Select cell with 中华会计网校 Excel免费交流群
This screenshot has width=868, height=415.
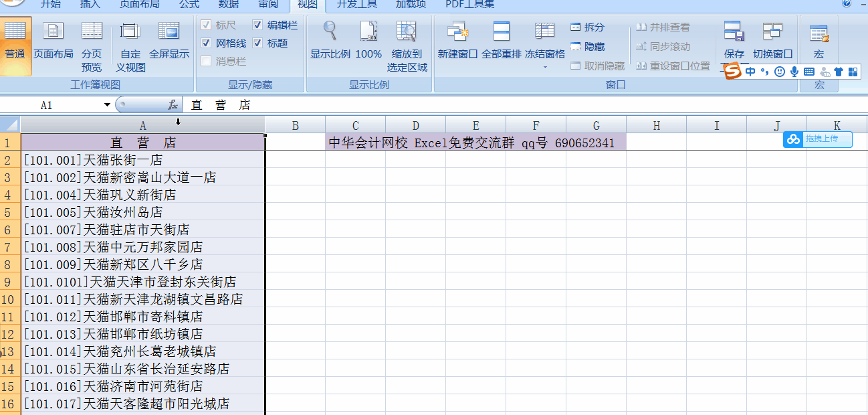coord(475,143)
